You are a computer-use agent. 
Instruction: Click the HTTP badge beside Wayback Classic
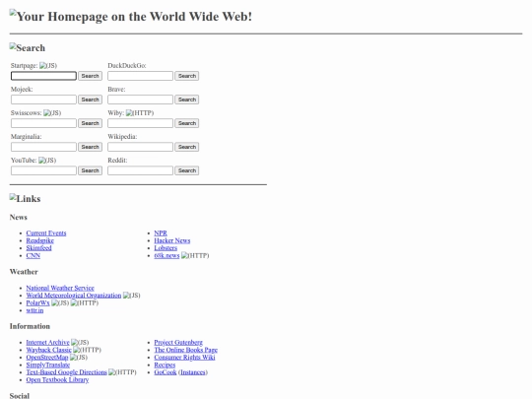click(88, 350)
